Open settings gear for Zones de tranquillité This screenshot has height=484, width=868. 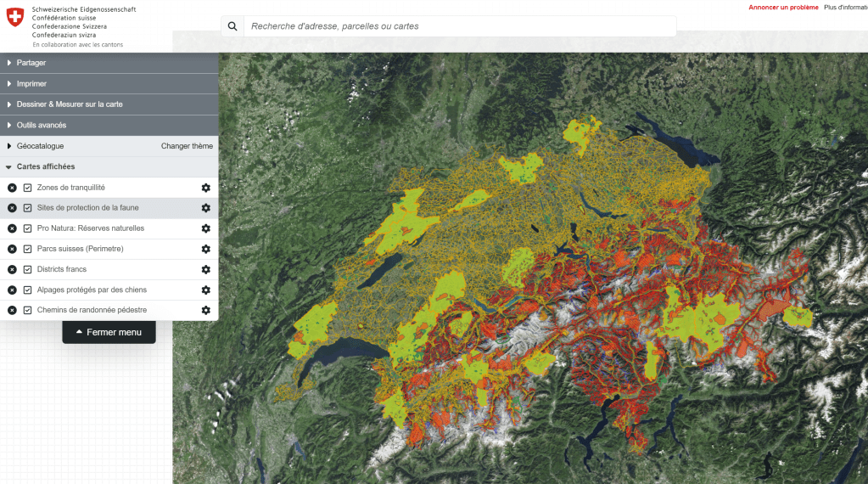205,188
